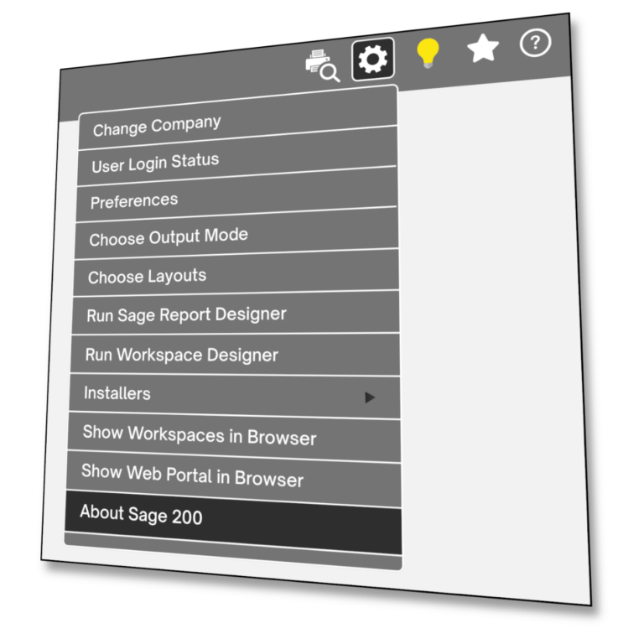The width and height of the screenshot is (644, 644).
Task: Open the print preview icon
Action: click(x=322, y=66)
